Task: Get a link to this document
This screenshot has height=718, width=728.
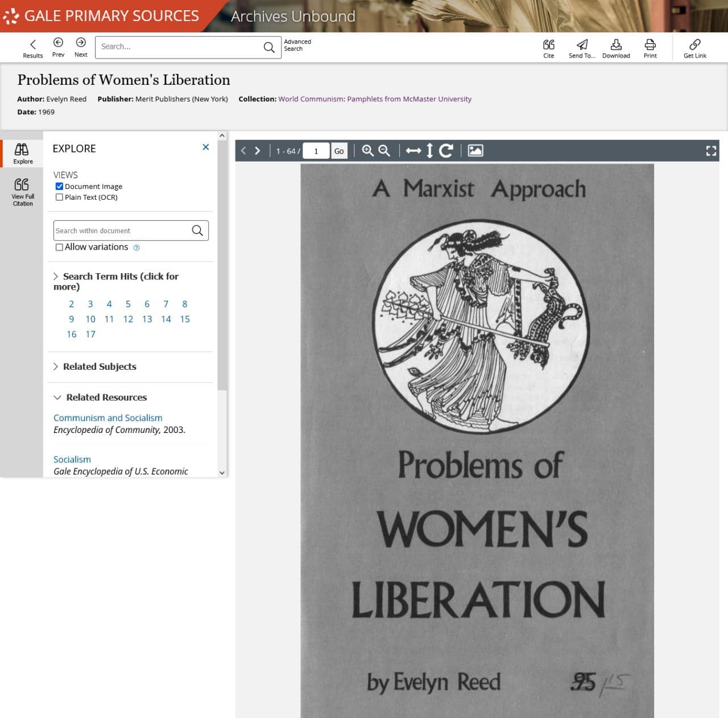Action: [694, 48]
